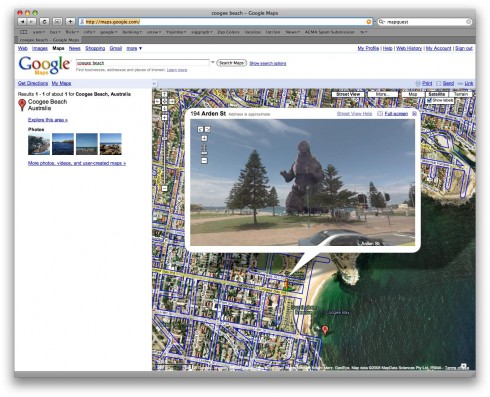This screenshot has height=397, width=490.
Task: Click the Sign out link
Action: [464, 48]
